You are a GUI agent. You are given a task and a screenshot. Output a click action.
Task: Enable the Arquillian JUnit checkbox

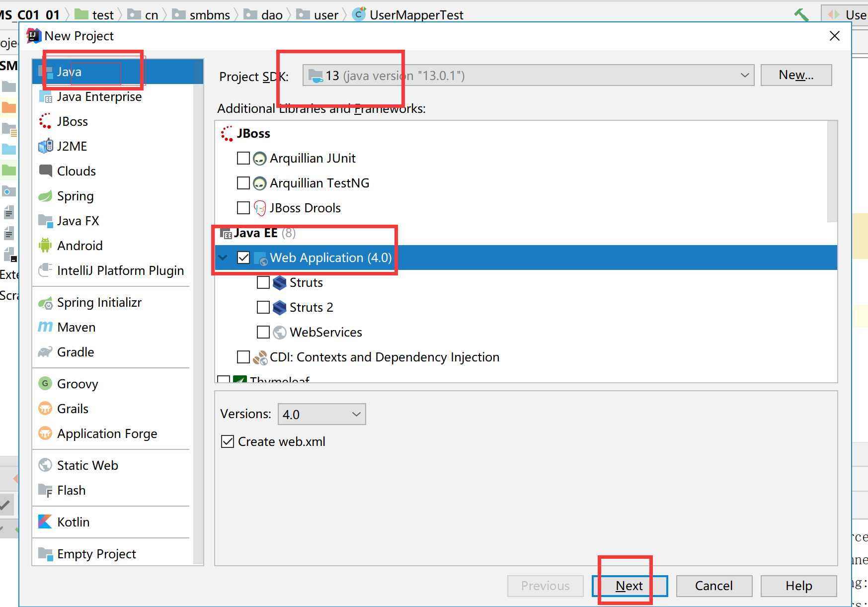point(243,158)
